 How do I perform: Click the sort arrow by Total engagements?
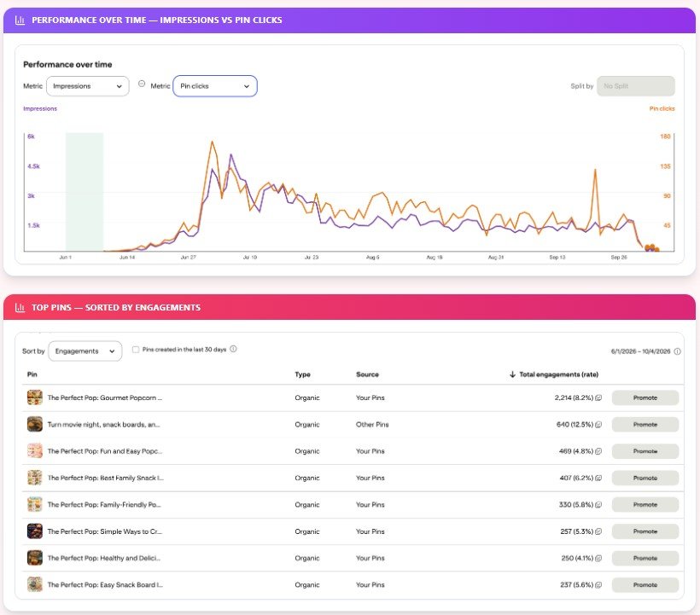tap(512, 374)
